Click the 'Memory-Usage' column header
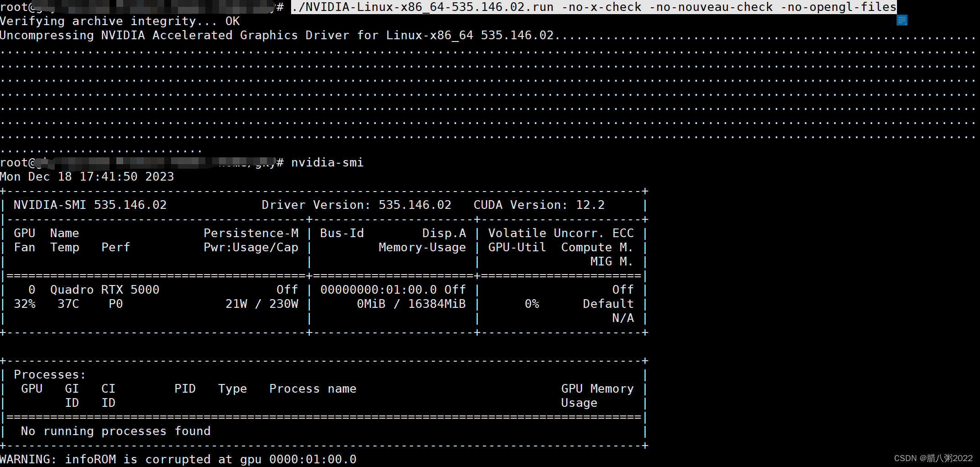Screen dimensions: 980x467 (x=422, y=248)
